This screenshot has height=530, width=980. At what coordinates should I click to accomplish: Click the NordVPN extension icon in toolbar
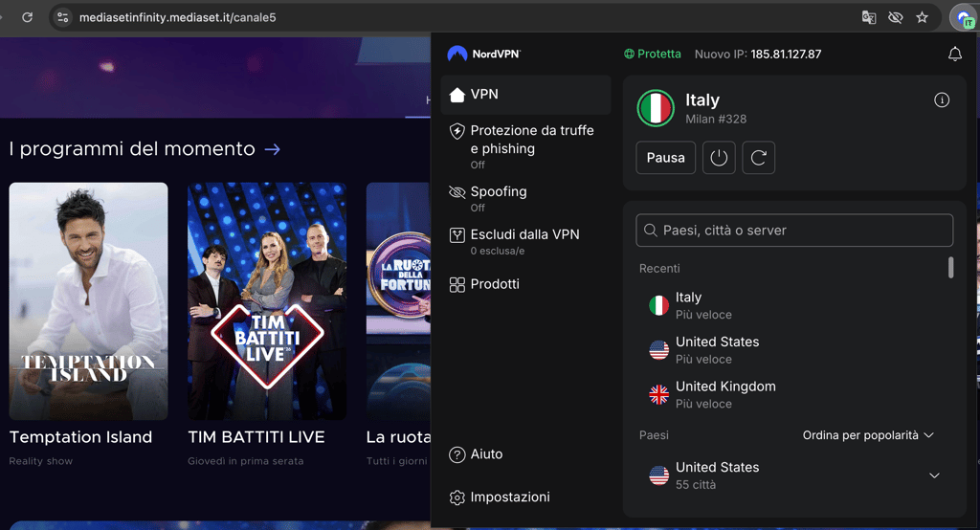tap(965, 18)
